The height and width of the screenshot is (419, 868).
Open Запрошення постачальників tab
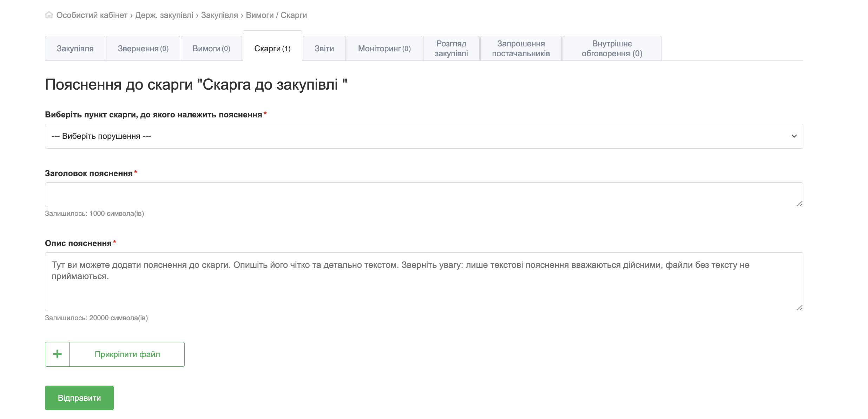click(x=521, y=49)
